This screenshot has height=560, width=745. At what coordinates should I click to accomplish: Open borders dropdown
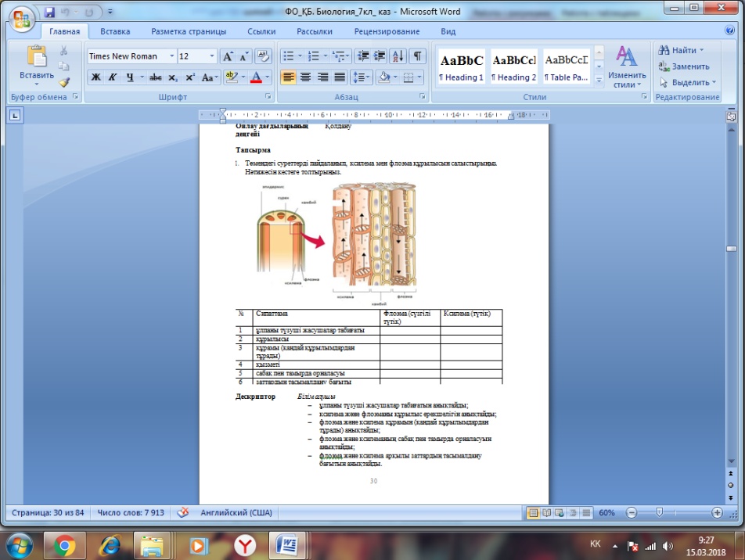click(419, 77)
